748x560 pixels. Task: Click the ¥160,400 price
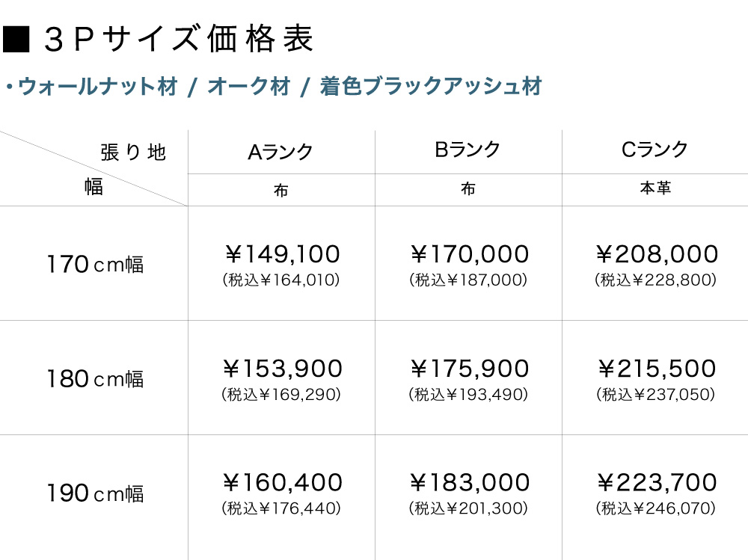click(x=282, y=482)
